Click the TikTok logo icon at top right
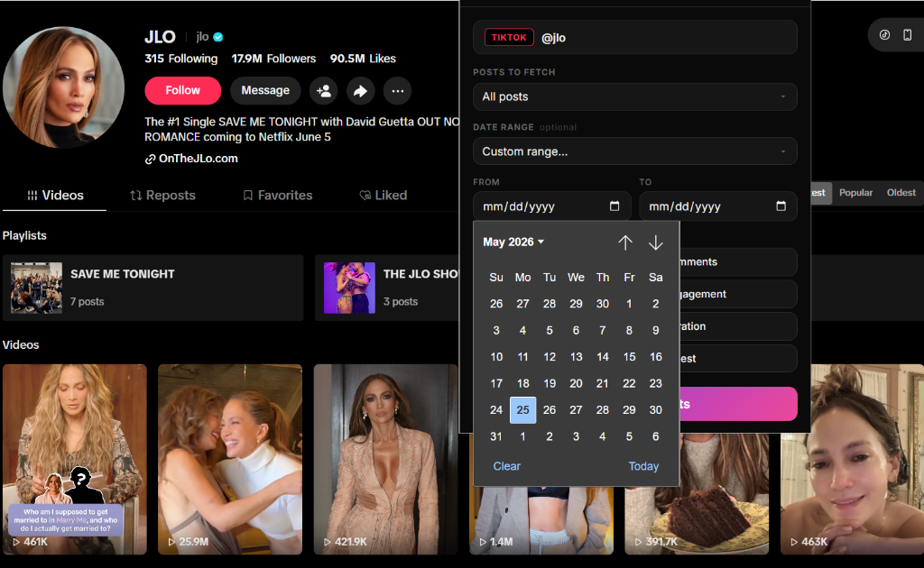Viewport: 924px width, 568px height. [884, 35]
